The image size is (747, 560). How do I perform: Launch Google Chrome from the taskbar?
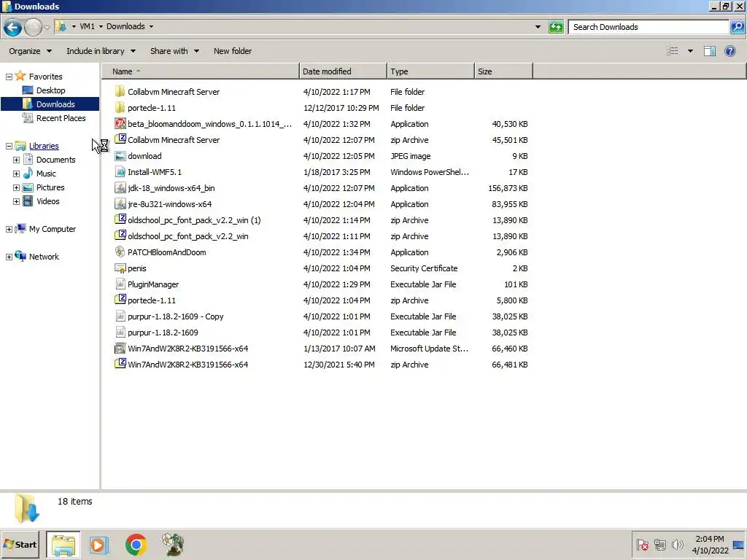[136, 545]
